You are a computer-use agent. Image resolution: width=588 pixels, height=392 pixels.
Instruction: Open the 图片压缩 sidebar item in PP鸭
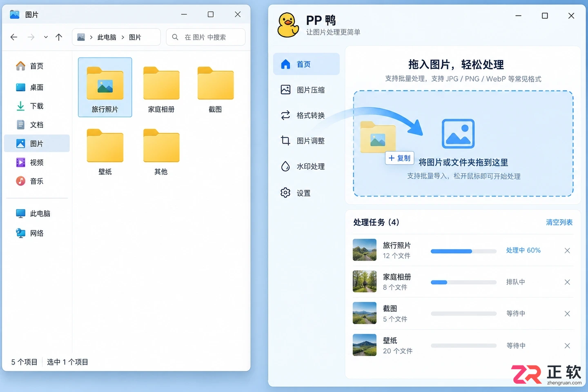[x=306, y=90]
